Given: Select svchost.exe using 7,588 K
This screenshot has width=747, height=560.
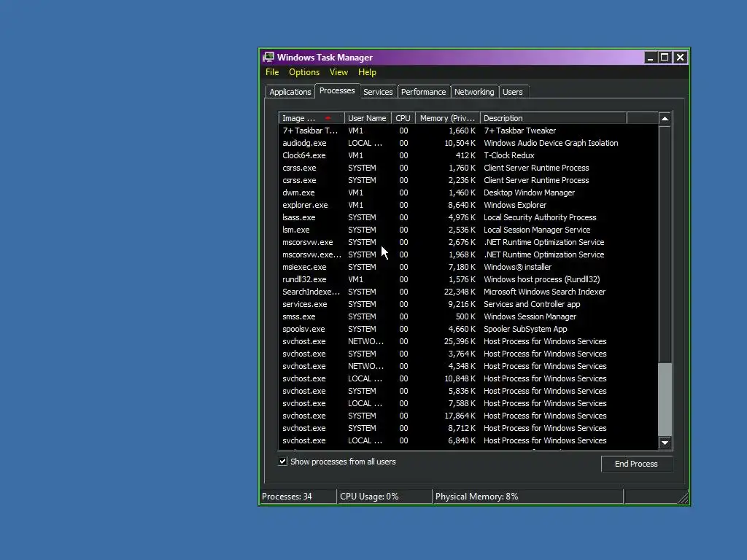Looking at the screenshot, I should (468, 402).
